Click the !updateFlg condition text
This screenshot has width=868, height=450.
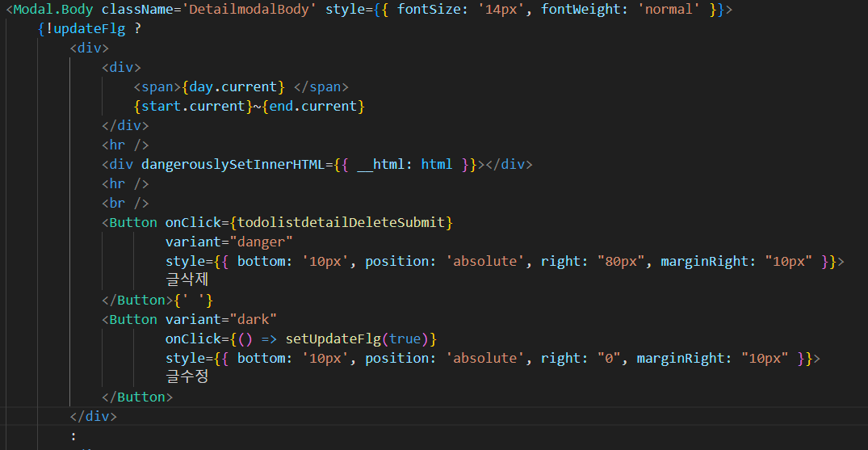point(86,29)
